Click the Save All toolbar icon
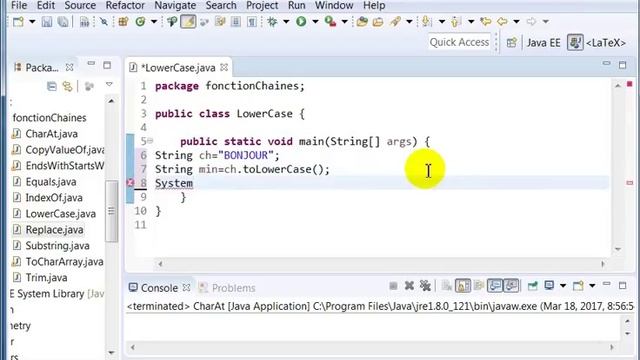The image size is (640, 360). (x=63, y=22)
